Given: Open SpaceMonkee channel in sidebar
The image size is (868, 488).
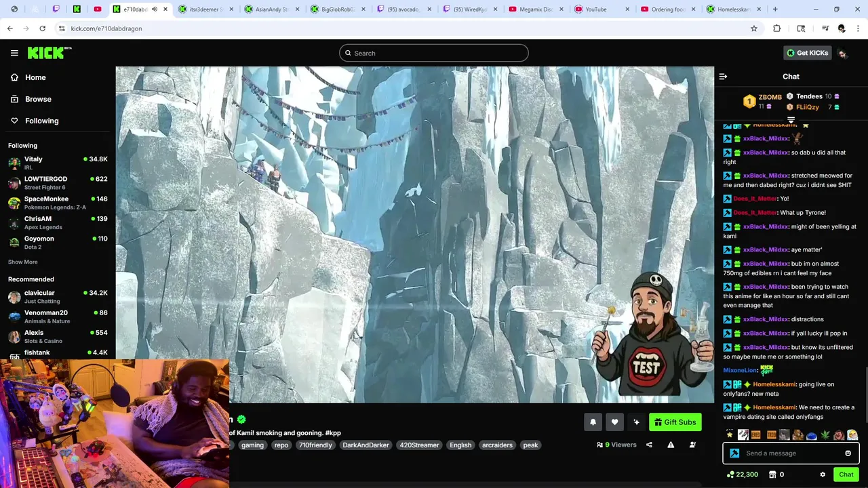Looking at the screenshot, I should click(x=58, y=203).
